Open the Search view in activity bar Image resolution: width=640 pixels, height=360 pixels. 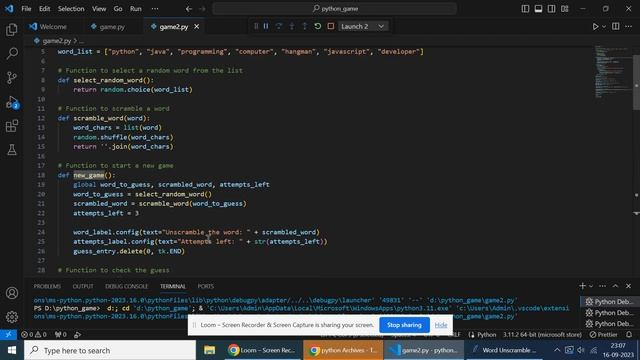click(x=12, y=53)
